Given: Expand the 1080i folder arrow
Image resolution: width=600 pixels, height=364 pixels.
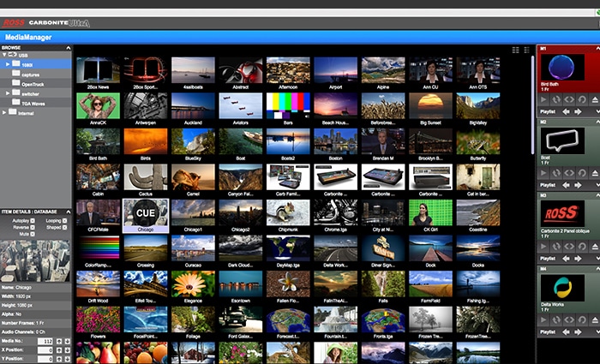Looking at the screenshot, I should click(7, 64).
